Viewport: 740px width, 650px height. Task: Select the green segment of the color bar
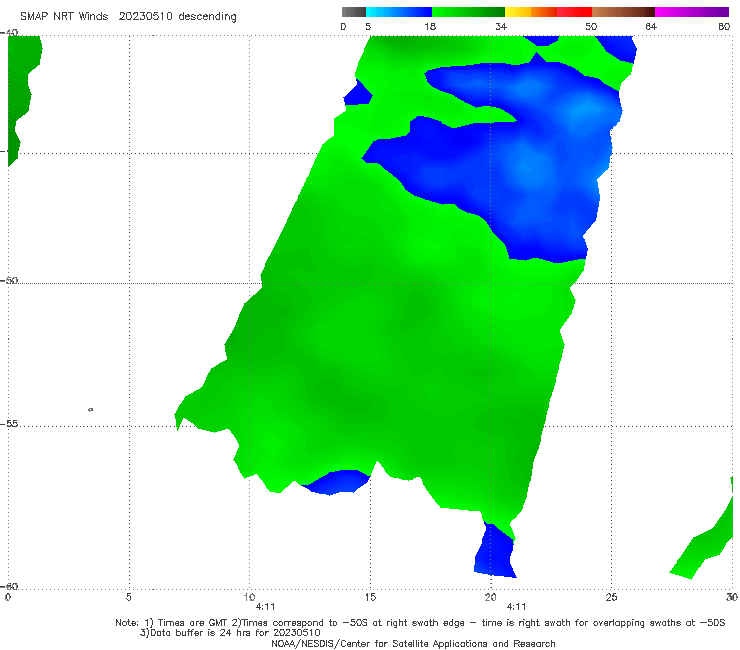pos(468,12)
